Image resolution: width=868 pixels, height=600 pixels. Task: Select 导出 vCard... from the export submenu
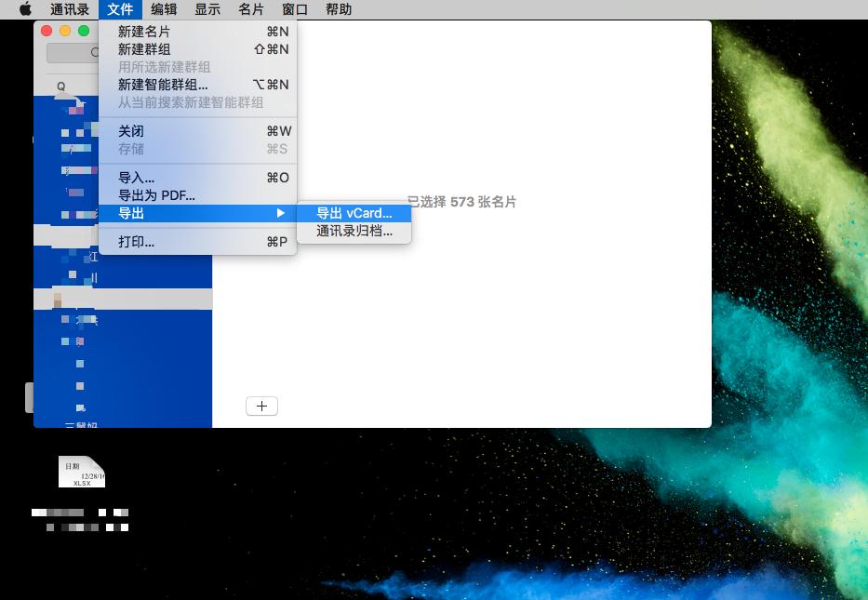(354, 213)
